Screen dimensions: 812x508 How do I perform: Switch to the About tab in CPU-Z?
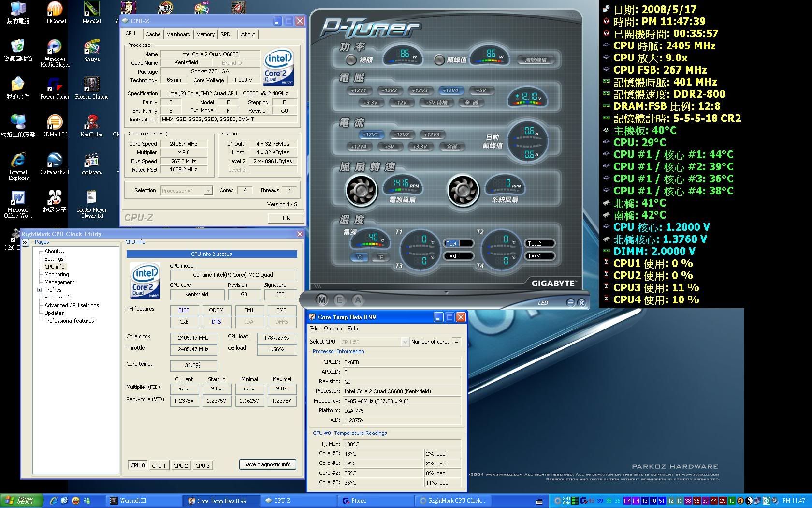click(x=247, y=34)
